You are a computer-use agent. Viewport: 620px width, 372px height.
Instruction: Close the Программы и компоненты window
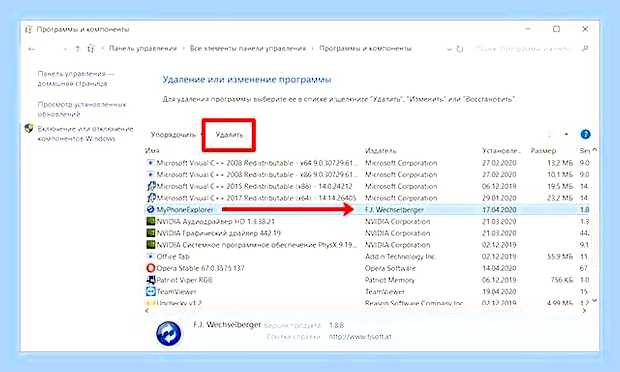click(585, 29)
